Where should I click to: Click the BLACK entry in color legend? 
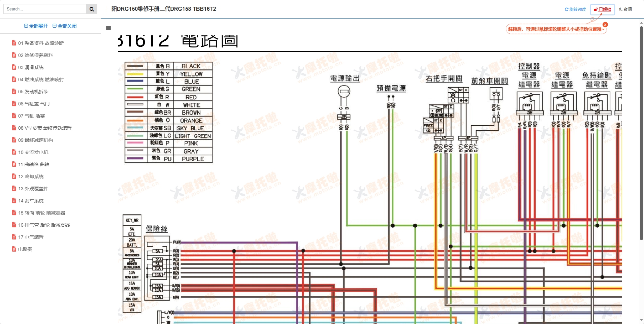click(x=191, y=66)
